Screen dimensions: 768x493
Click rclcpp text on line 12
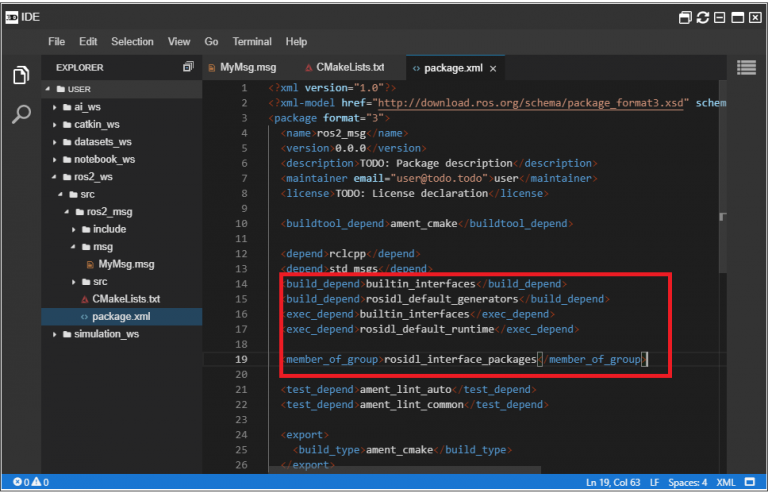pyautogui.click(x=348, y=254)
